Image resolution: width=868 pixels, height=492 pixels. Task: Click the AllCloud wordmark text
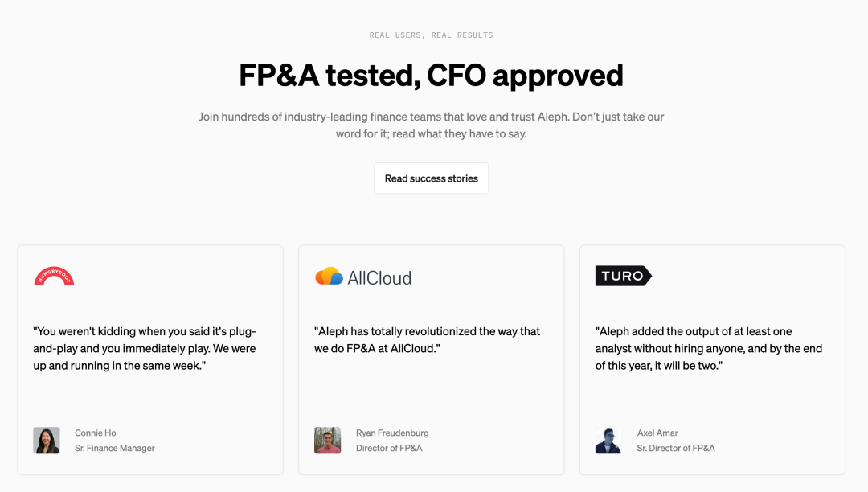pyautogui.click(x=379, y=278)
